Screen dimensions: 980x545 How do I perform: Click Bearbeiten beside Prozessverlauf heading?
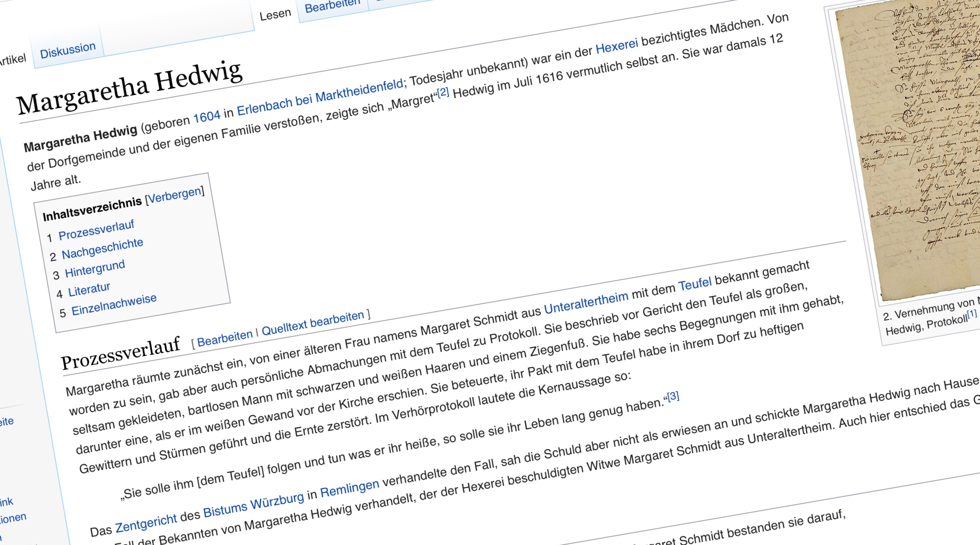225,338
